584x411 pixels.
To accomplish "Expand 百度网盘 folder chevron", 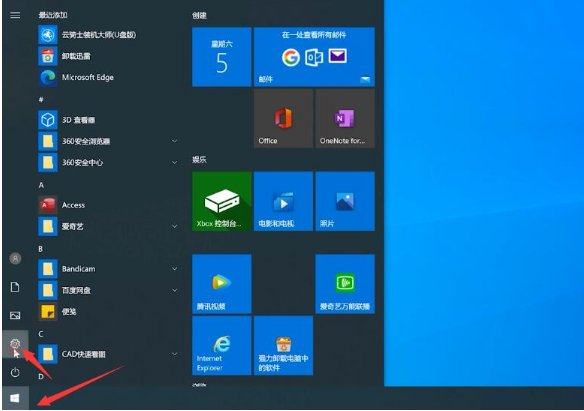I will pos(174,290).
